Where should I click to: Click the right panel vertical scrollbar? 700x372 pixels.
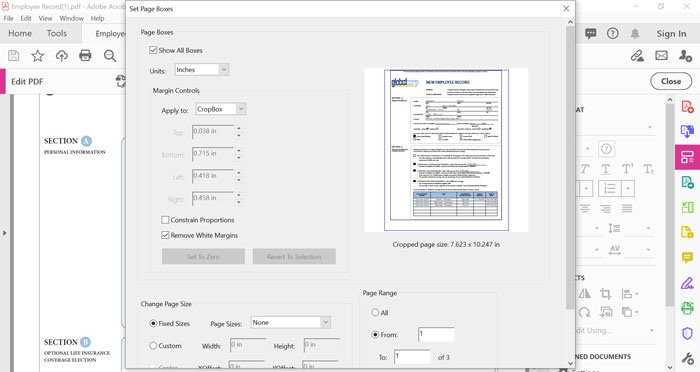[x=669, y=205]
